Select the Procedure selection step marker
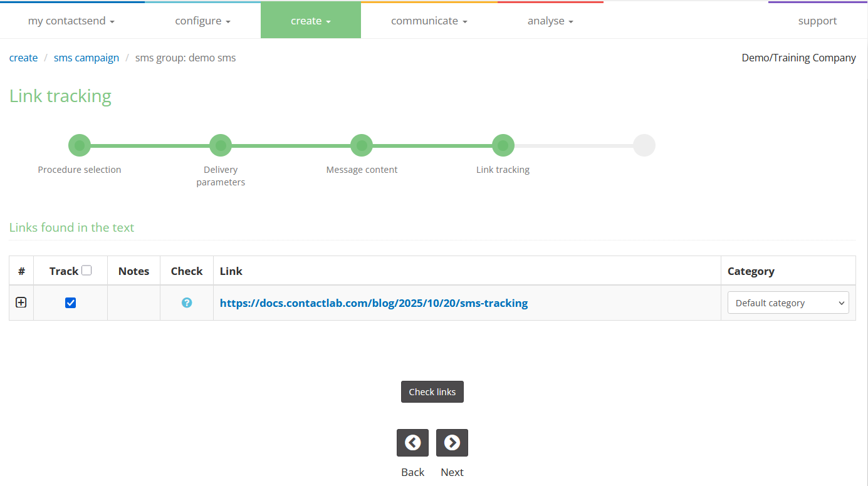 (80, 145)
